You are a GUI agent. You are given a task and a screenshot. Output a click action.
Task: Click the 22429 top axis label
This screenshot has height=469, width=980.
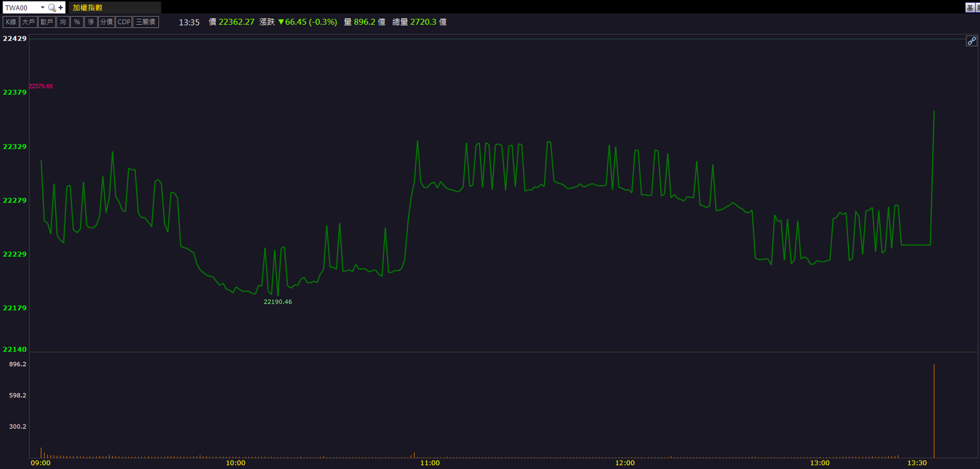pos(15,39)
